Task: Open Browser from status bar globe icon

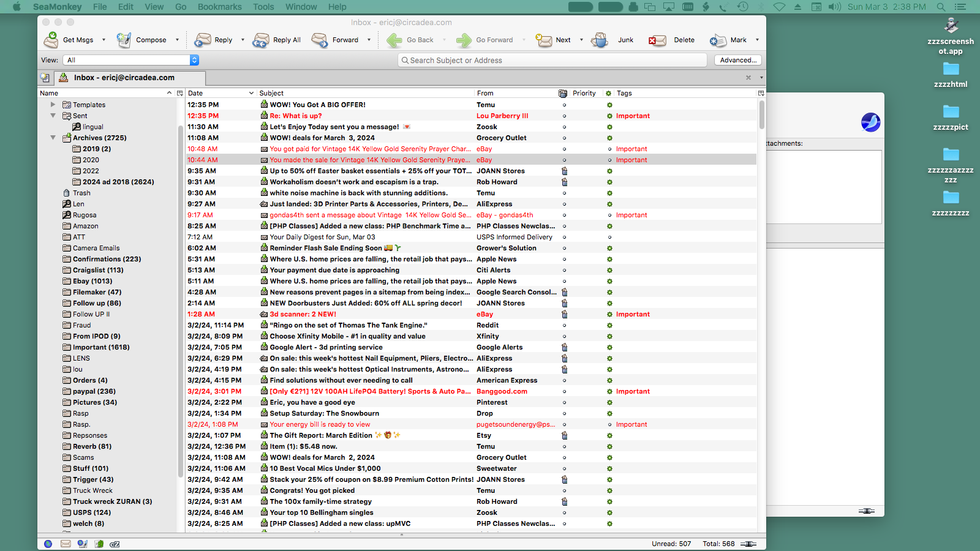Action: [x=48, y=544]
